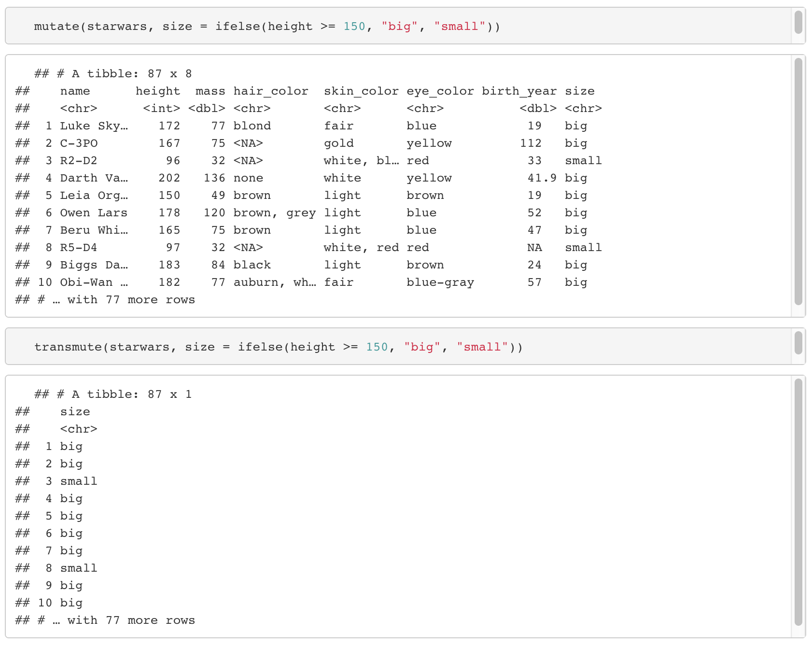Click the 'brown, grey' hair color cell
Viewport: 812px width, 647px height.
pyautogui.click(x=275, y=212)
